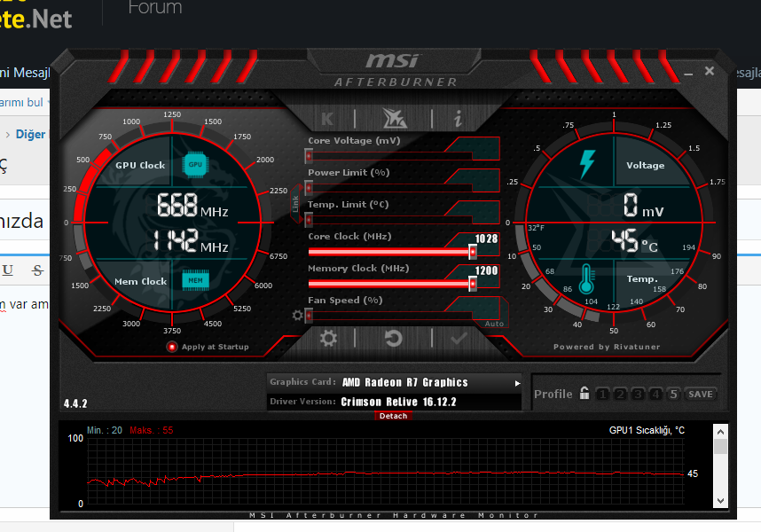Click the Power Limit slider handle
This screenshot has height=532, width=761.
[309, 188]
